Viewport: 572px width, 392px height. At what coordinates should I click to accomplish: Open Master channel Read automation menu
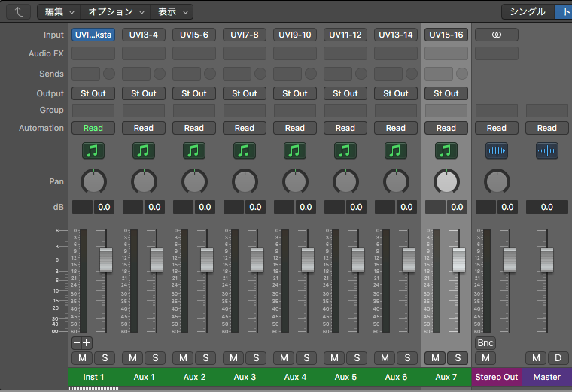(x=547, y=128)
